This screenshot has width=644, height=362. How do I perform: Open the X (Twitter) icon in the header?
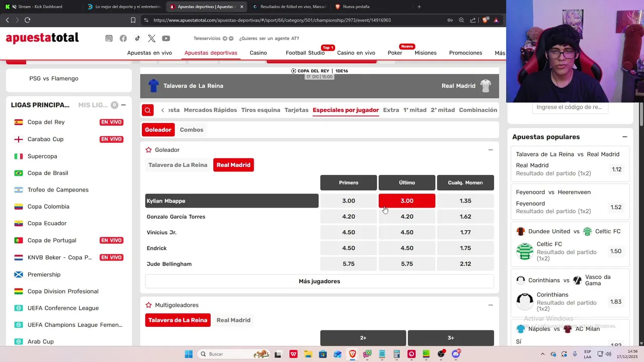[x=151, y=38]
